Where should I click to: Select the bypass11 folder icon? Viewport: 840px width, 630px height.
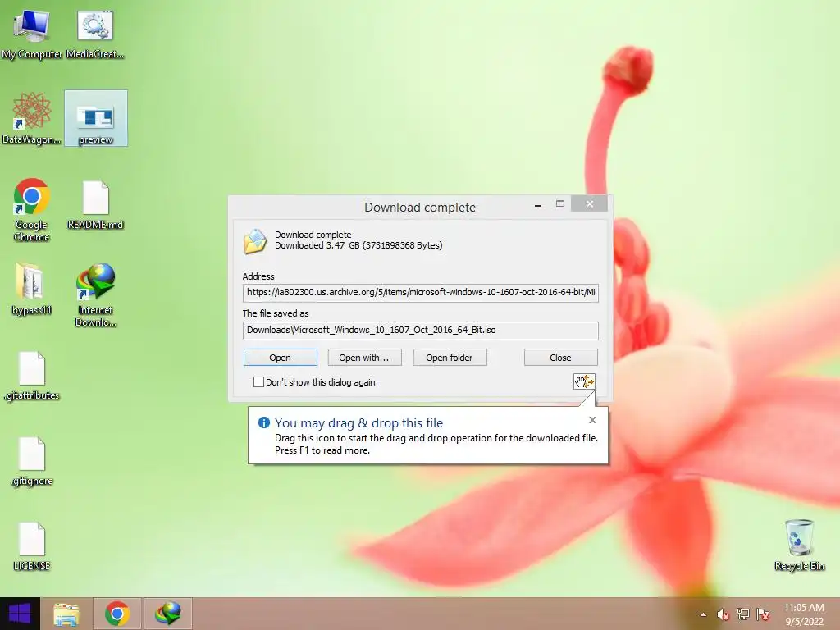click(x=31, y=290)
